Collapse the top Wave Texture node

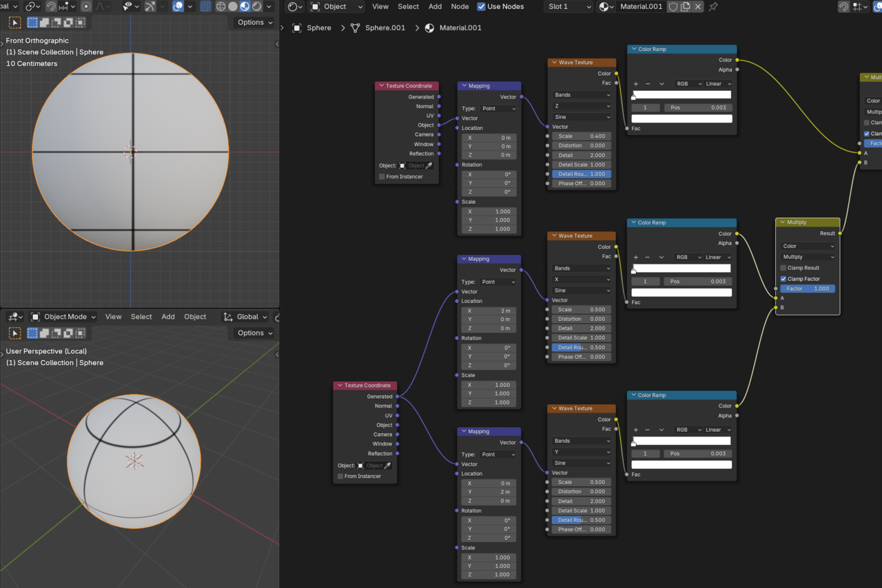(x=553, y=63)
